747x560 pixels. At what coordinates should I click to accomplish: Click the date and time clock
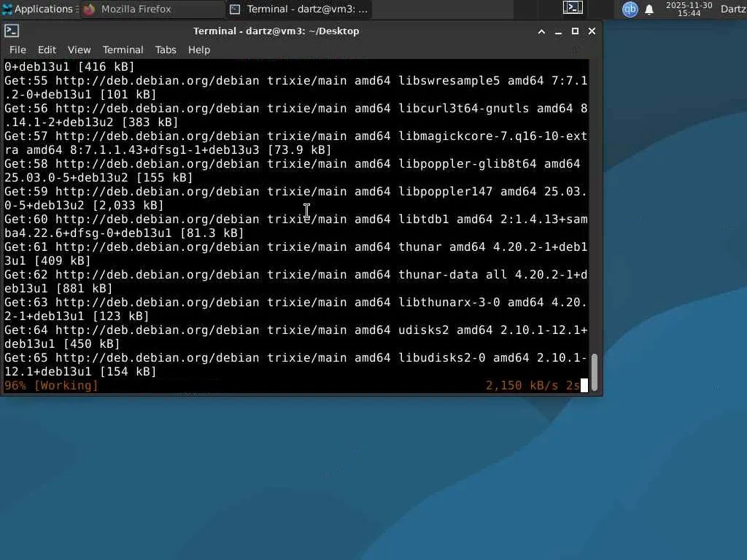pyautogui.click(x=689, y=9)
